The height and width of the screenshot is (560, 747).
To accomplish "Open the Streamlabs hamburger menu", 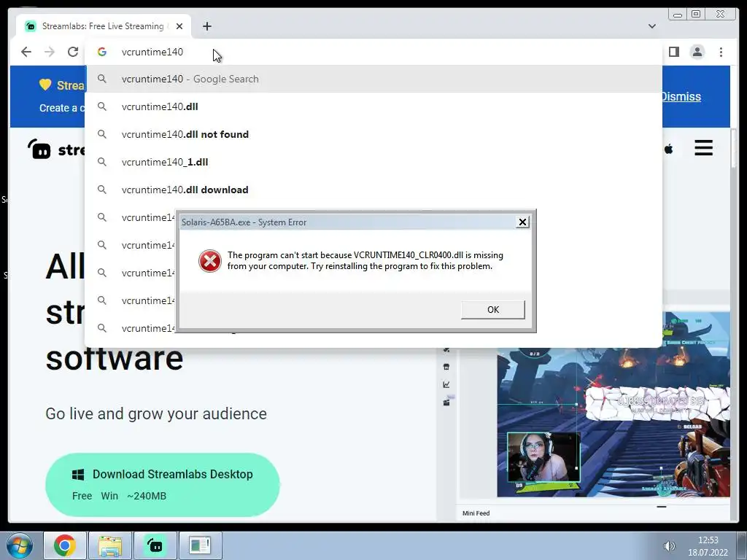I will [704, 147].
